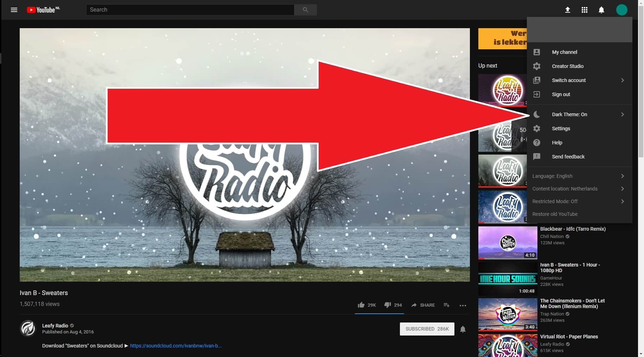Click the One Hour Sounds thumbnail
644x357 pixels.
[508, 279]
